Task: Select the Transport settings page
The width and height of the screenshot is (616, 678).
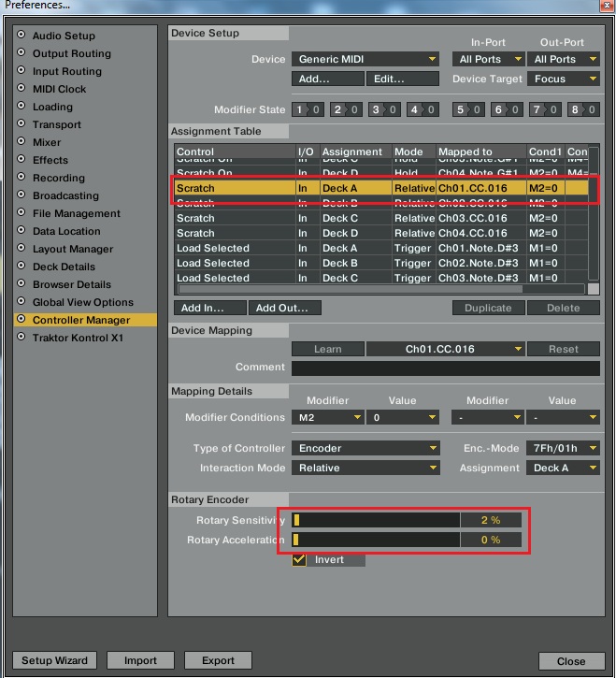Action: point(57,124)
